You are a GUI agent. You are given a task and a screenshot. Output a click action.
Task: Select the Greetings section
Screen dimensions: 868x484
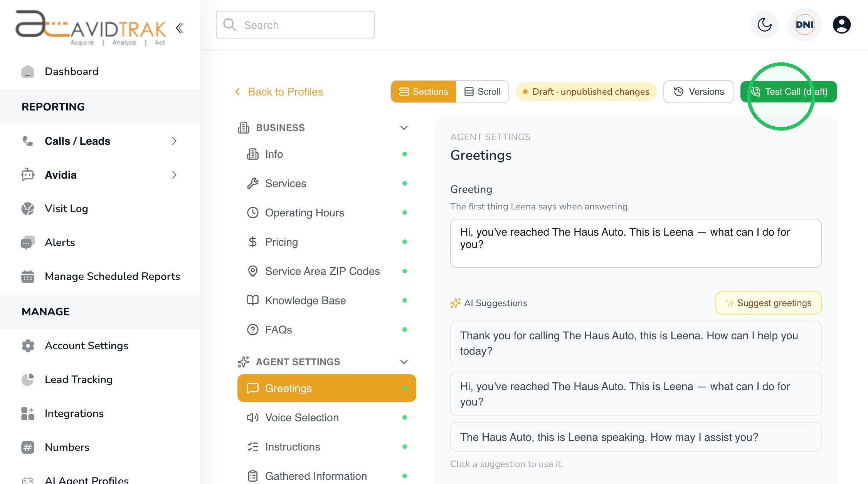point(327,388)
